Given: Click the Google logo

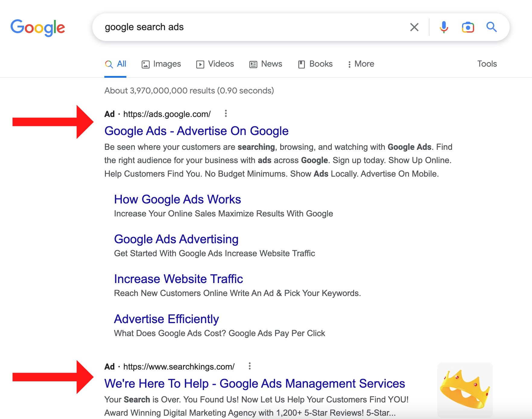Looking at the screenshot, I should click(x=38, y=27).
